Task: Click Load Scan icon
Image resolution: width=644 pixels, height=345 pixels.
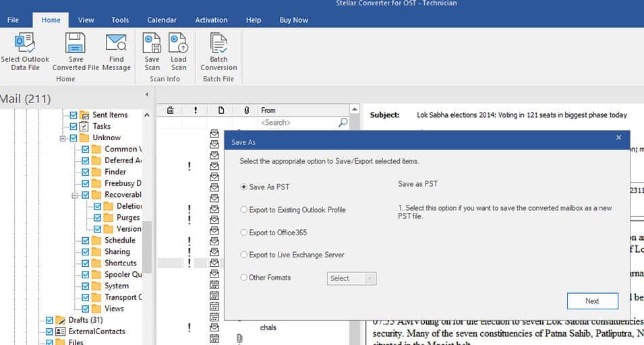Action: coord(178,43)
